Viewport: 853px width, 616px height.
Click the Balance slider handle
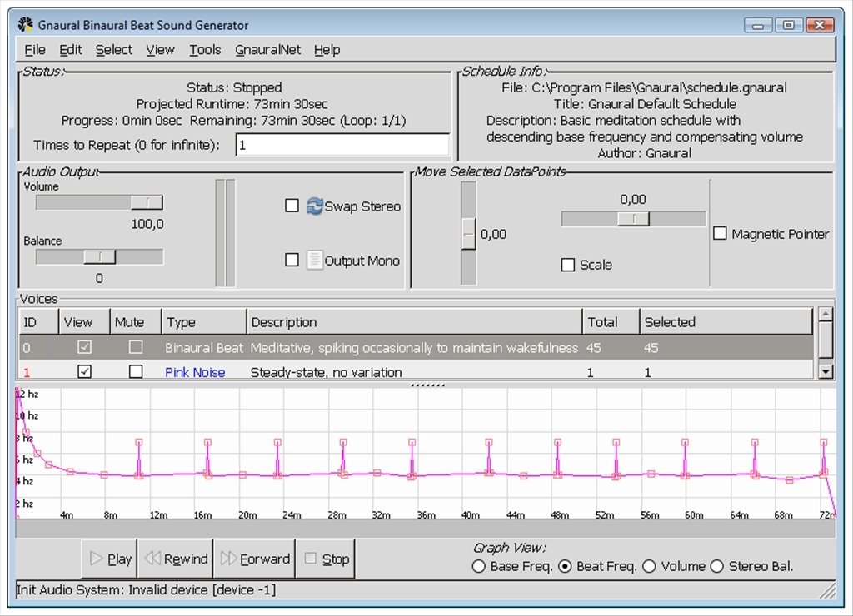point(100,256)
